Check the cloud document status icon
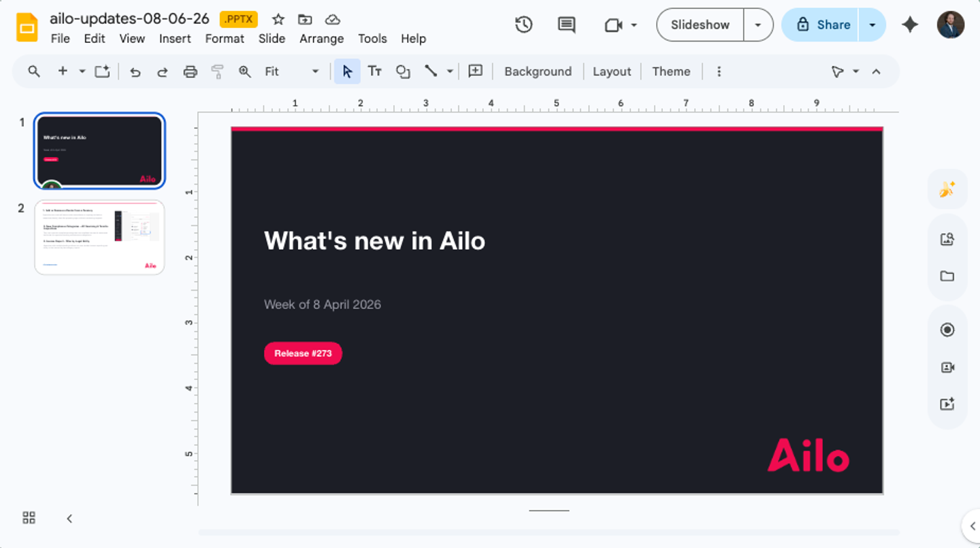 click(x=332, y=19)
